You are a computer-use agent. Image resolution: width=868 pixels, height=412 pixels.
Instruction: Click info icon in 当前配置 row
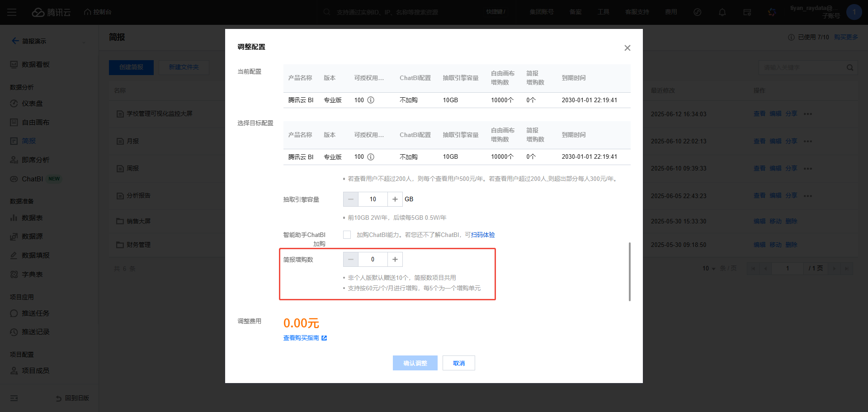coord(371,100)
